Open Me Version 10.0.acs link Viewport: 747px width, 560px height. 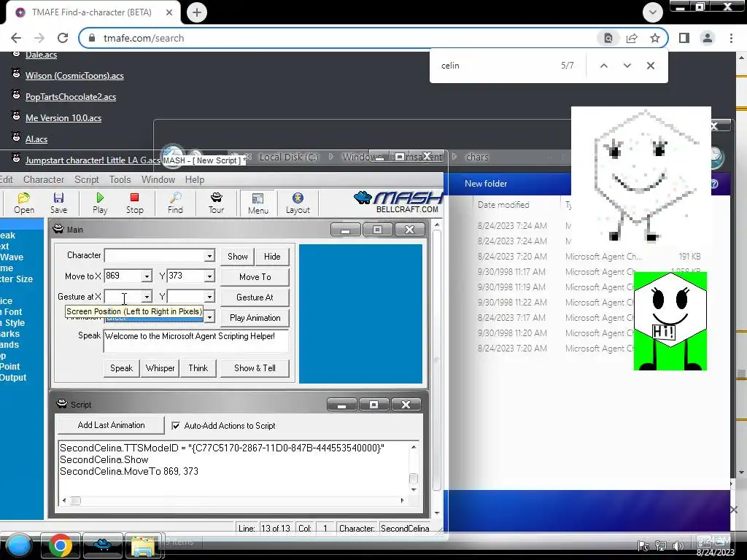(63, 117)
